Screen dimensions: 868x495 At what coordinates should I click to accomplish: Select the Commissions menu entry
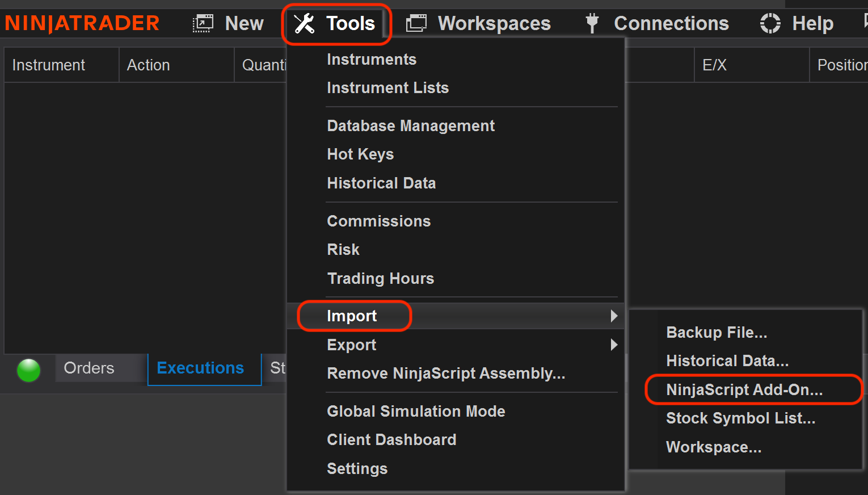pos(378,221)
